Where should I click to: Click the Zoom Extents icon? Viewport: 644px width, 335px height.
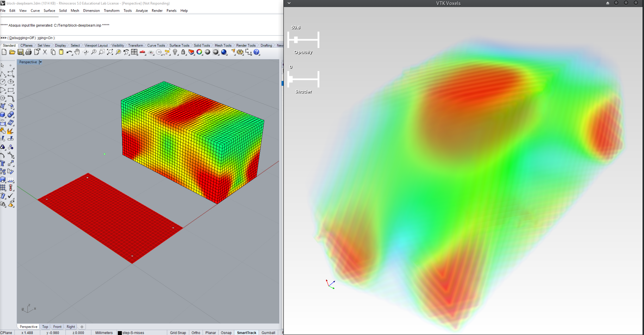(110, 52)
